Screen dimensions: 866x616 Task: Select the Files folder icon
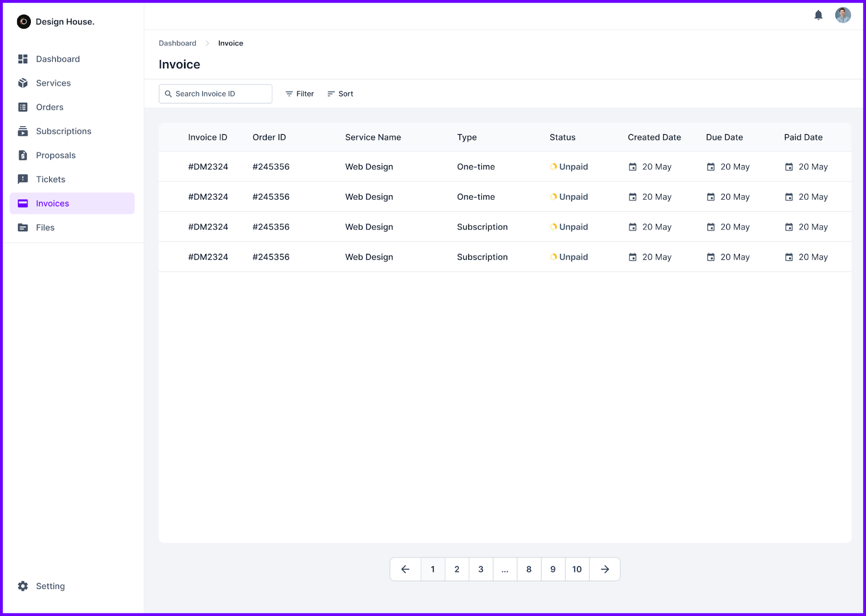click(x=23, y=227)
